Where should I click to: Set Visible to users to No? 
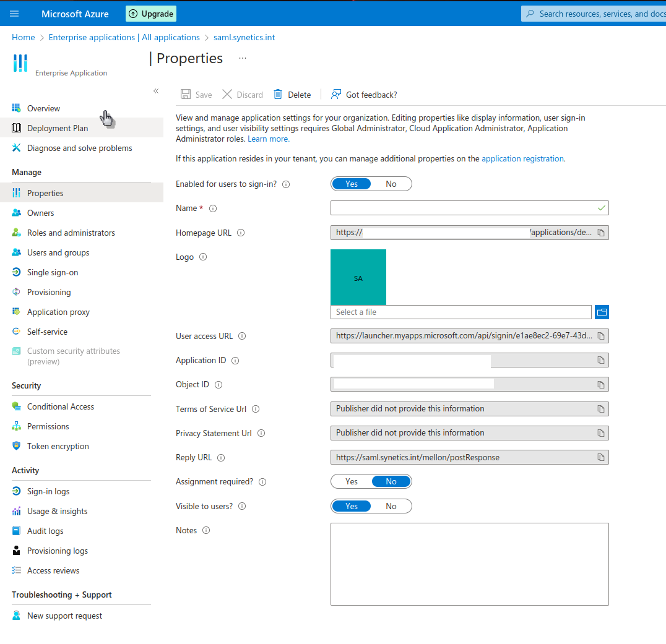tap(391, 506)
